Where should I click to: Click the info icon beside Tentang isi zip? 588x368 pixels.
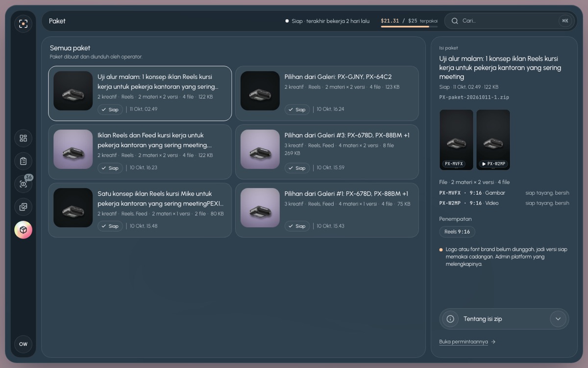[x=450, y=319]
